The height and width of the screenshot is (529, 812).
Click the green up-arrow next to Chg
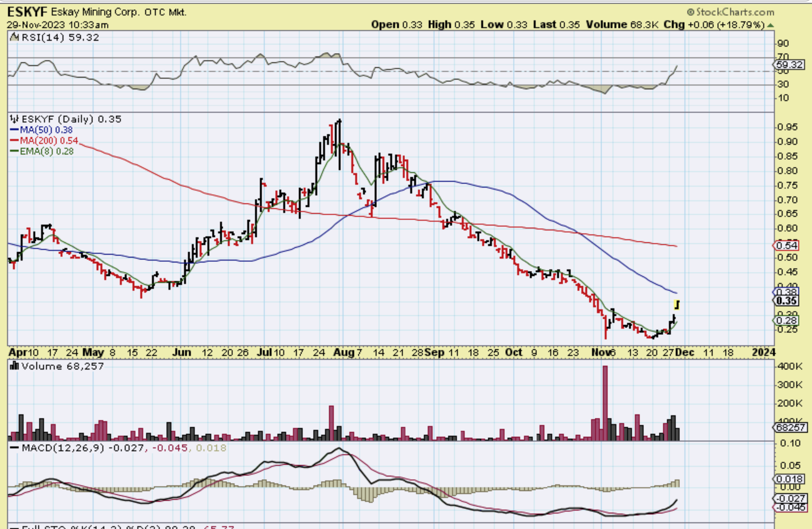point(770,25)
